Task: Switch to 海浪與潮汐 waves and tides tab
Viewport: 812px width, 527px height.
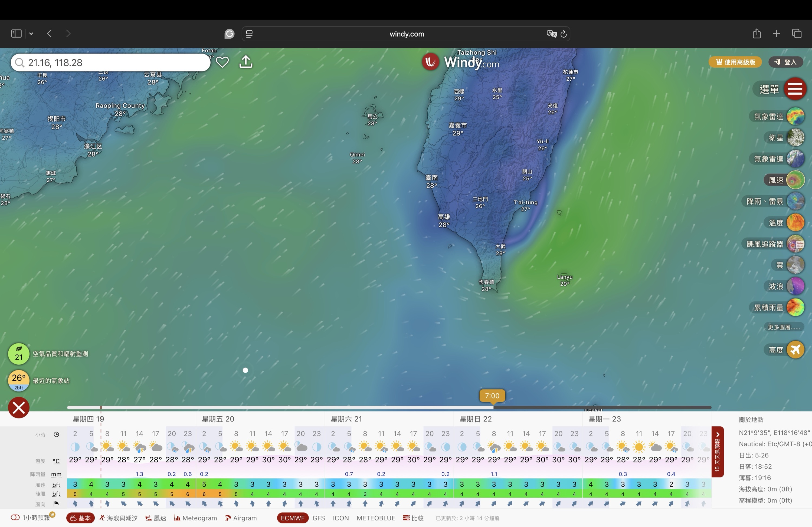Action: tap(118, 518)
